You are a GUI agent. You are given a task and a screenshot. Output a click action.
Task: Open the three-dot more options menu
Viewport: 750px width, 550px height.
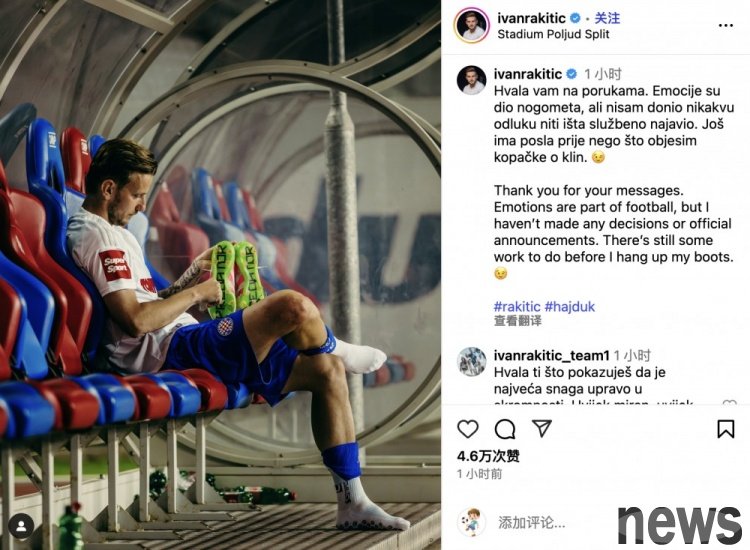click(726, 25)
